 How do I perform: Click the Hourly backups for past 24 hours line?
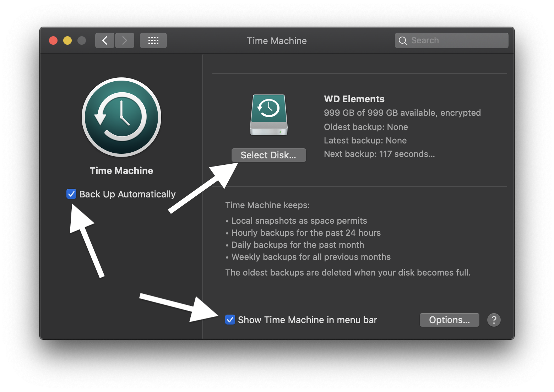coord(306,233)
